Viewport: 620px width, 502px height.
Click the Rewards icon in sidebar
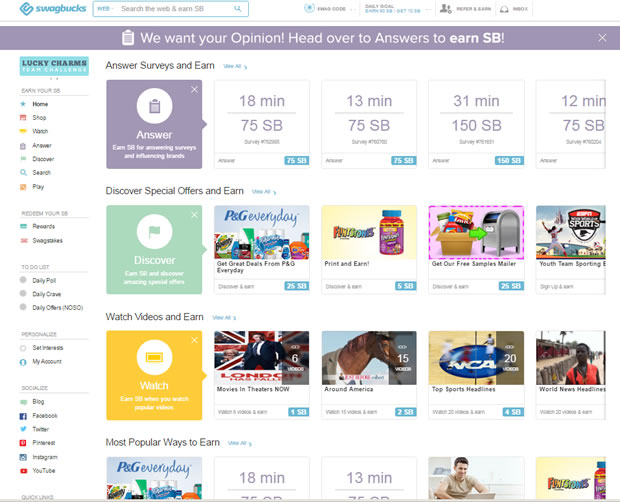(23, 226)
